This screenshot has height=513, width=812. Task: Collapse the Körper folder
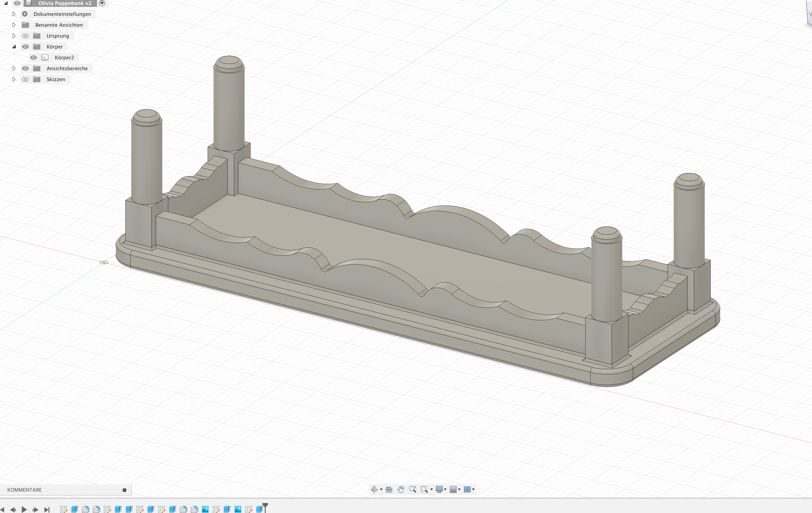click(14, 47)
